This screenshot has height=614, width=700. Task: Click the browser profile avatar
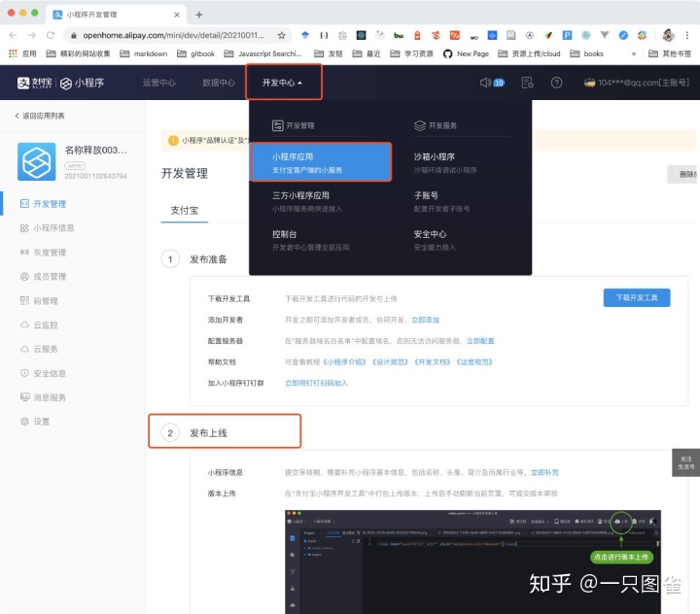pos(668,35)
